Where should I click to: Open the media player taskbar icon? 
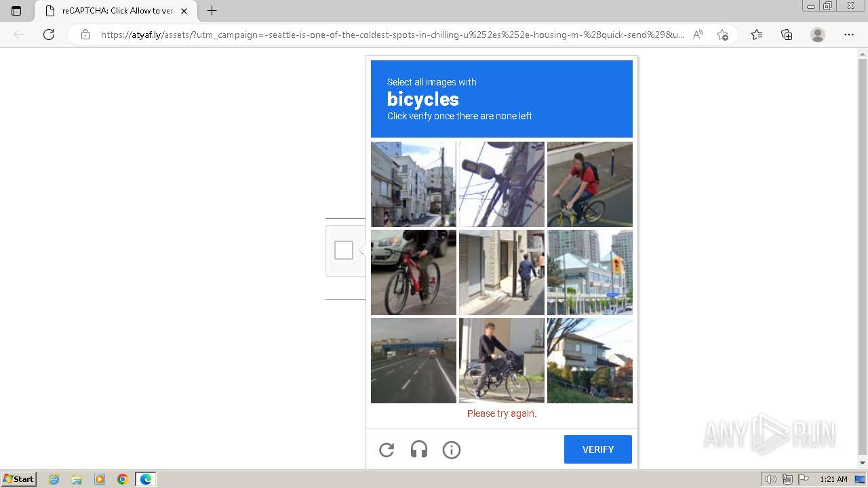pos(100,479)
